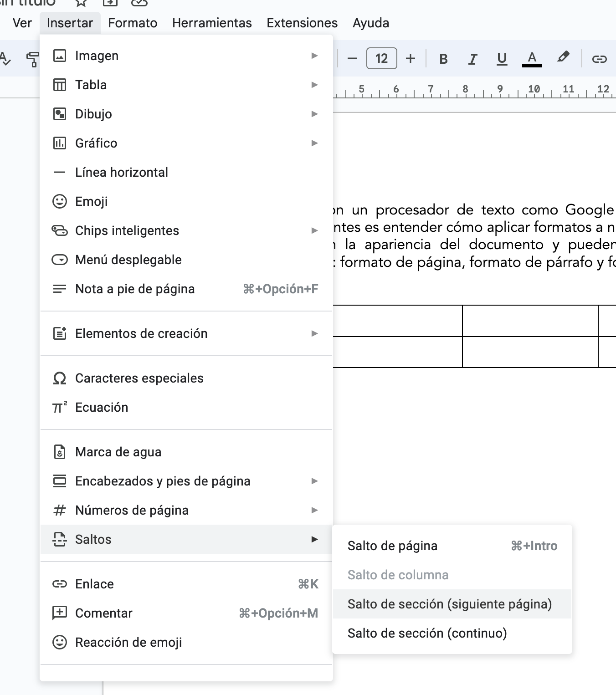Image resolution: width=616 pixels, height=695 pixels.
Task: Increase font size with plus button
Action: 411,59
